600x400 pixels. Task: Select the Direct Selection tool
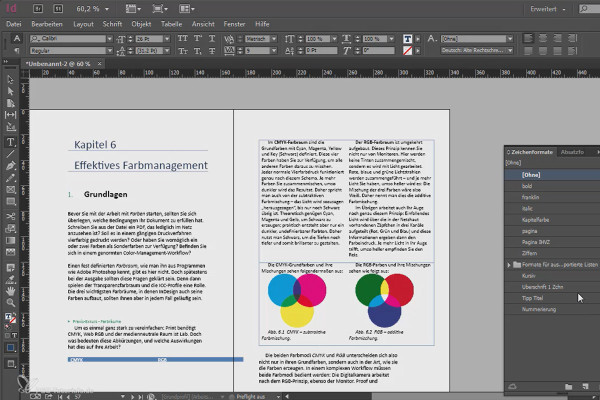[10, 91]
